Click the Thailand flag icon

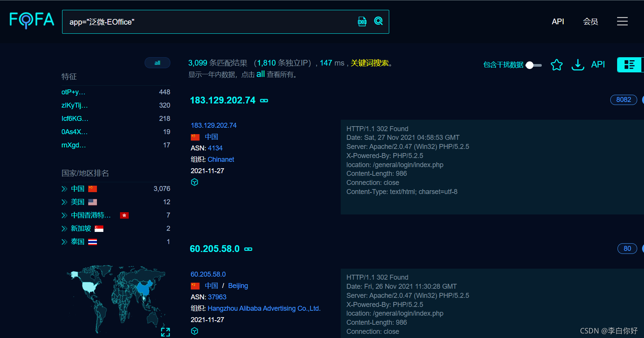pyautogui.click(x=93, y=242)
